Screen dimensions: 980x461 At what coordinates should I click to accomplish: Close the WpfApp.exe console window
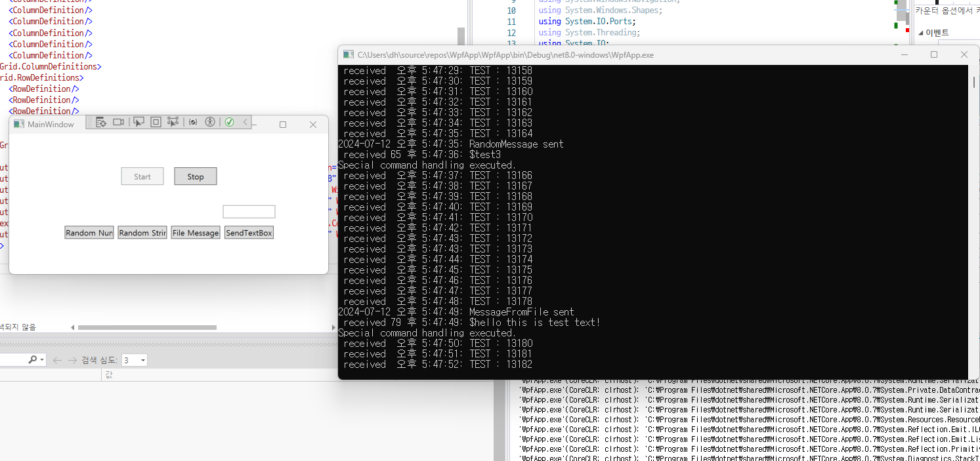coord(964,55)
